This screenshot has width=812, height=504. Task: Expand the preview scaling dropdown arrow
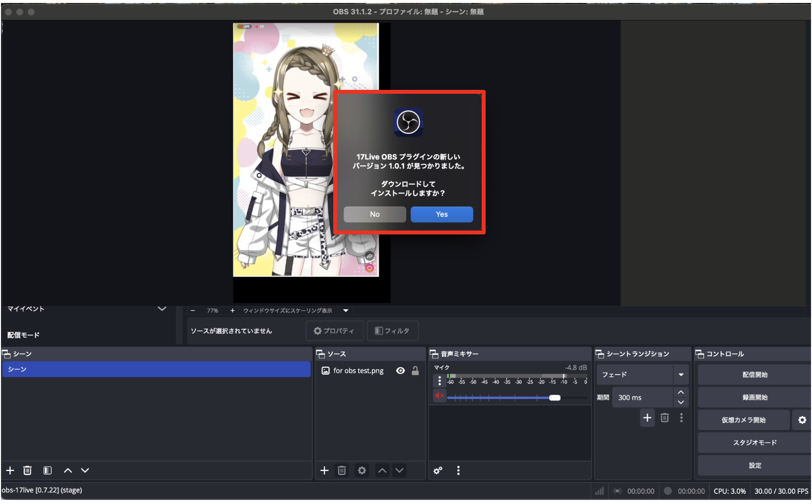pyautogui.click(x=346, y=311)
